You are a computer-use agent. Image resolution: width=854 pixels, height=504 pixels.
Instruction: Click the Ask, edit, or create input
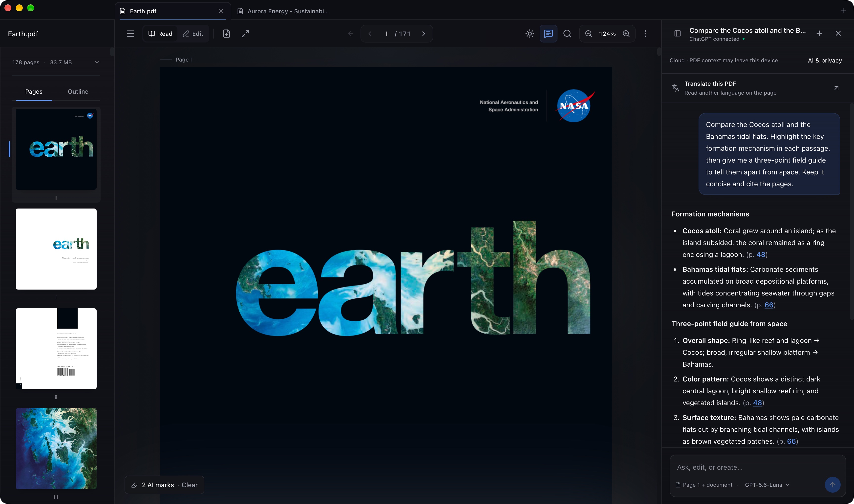[x=758, y=467]
